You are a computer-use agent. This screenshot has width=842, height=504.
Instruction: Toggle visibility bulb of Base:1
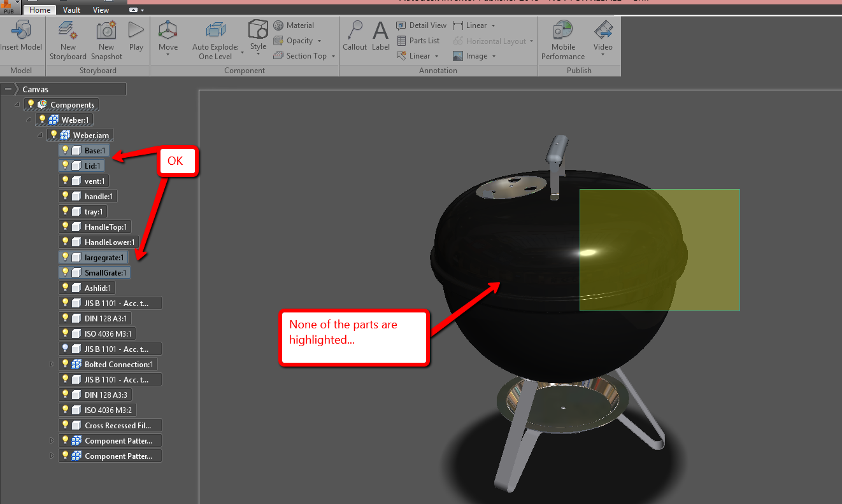[x=65, y=150]
